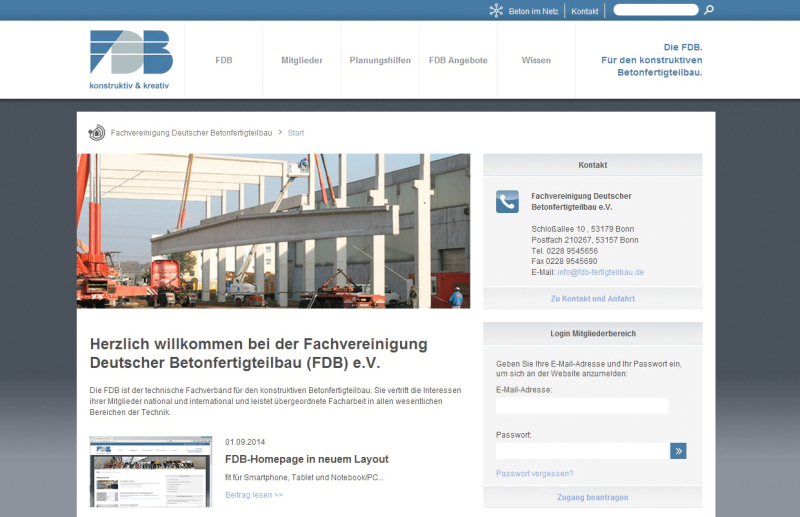Click Fax 0228 9545690 text
The image size is (800, 517).
pyautogui.click(x=564, y=261)
